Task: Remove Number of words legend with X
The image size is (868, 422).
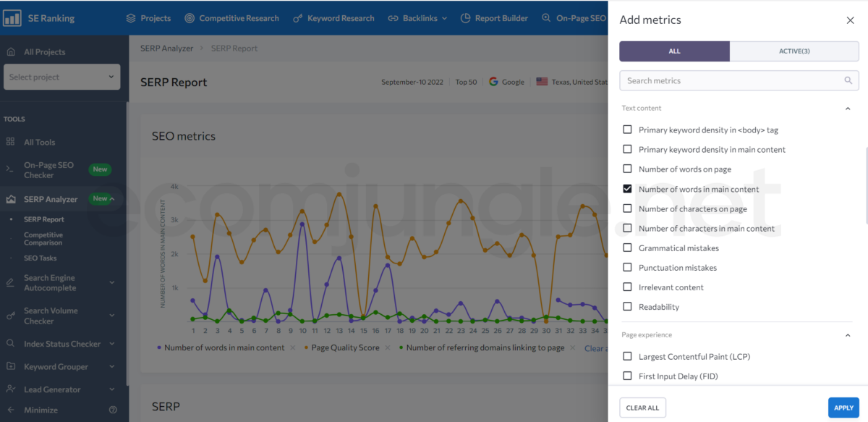Action: (x=293, y=348)
